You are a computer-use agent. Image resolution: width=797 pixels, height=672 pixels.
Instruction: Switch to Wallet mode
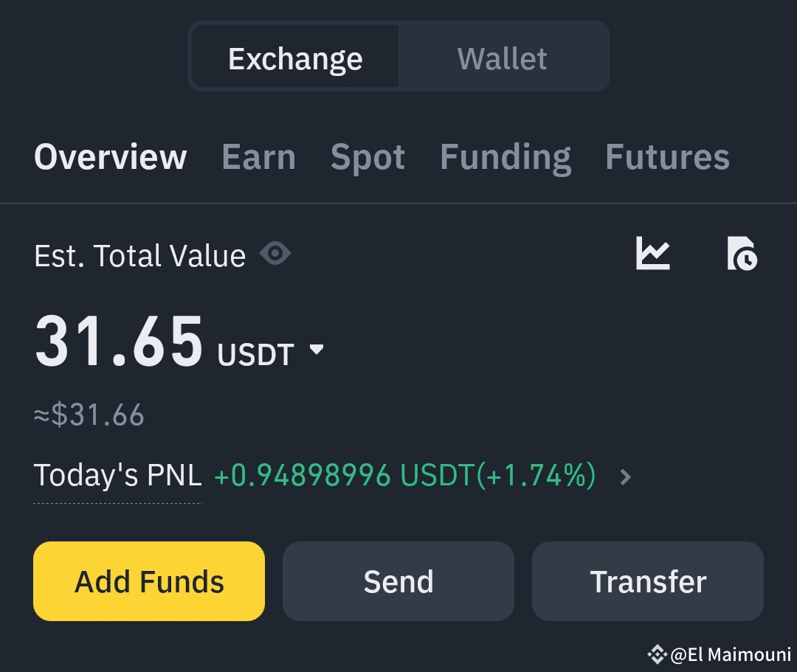tap(503, 58)
